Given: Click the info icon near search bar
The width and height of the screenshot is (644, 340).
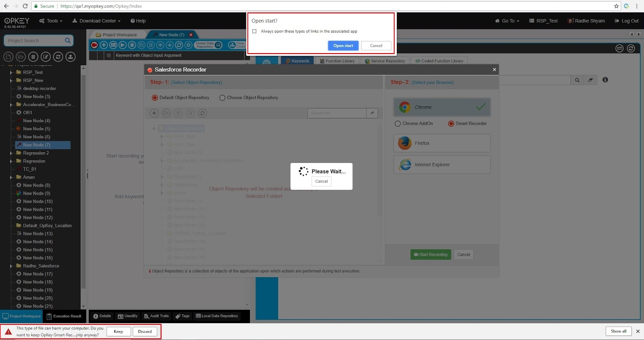Looking at the screenshot, I should [x=605, y=80].
